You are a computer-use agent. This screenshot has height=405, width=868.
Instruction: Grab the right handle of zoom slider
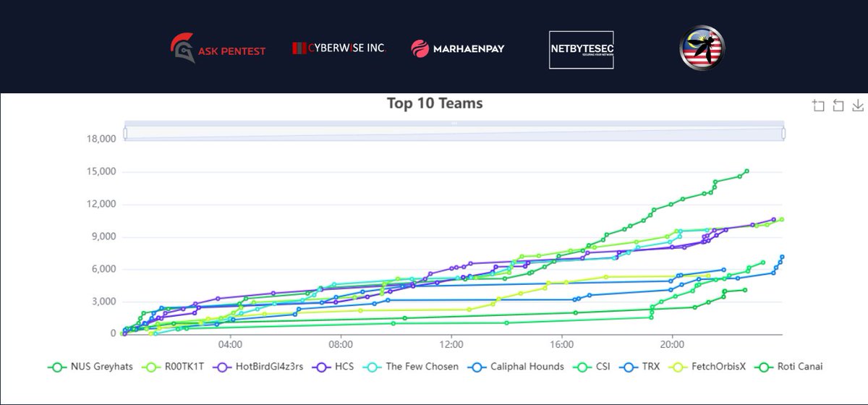tap(783, 133)
